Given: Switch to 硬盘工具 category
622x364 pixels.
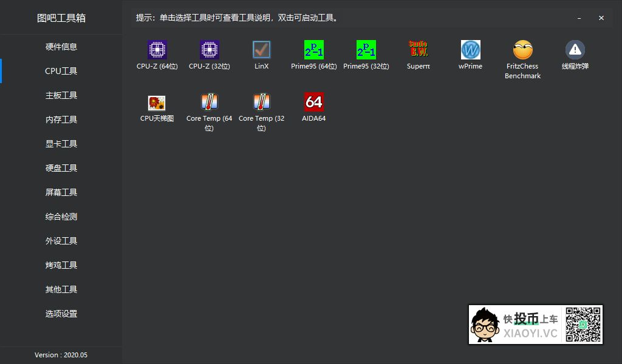Looking at the screenshot, I should pos(61,168).
